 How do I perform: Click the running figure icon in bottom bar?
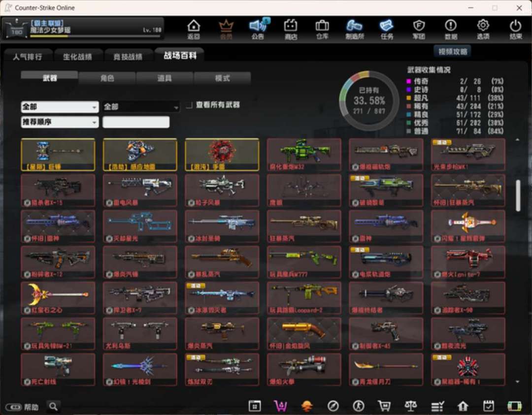[x=358, y=406]
